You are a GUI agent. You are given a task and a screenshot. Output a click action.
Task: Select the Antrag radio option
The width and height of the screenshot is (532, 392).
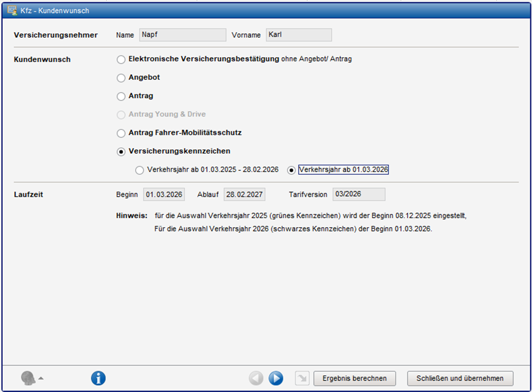(121, 97)
